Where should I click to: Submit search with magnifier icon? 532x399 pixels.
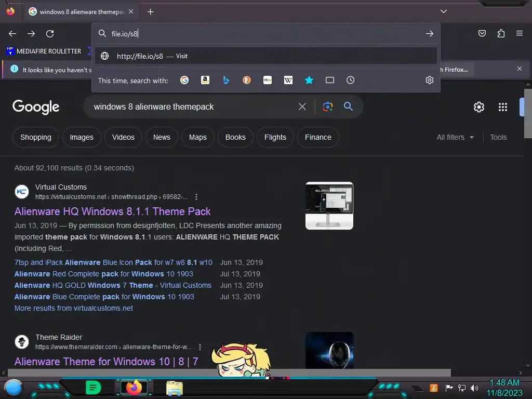[x=348, y=107]
